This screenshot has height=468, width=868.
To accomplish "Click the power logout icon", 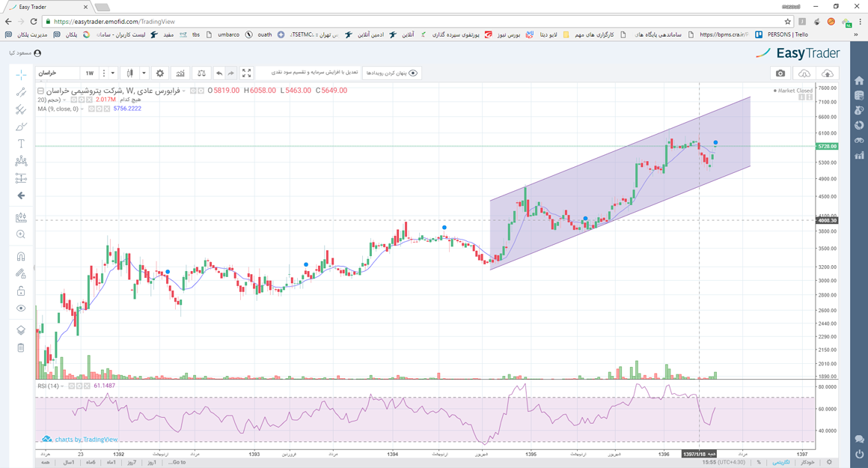I will click(859, 455).
